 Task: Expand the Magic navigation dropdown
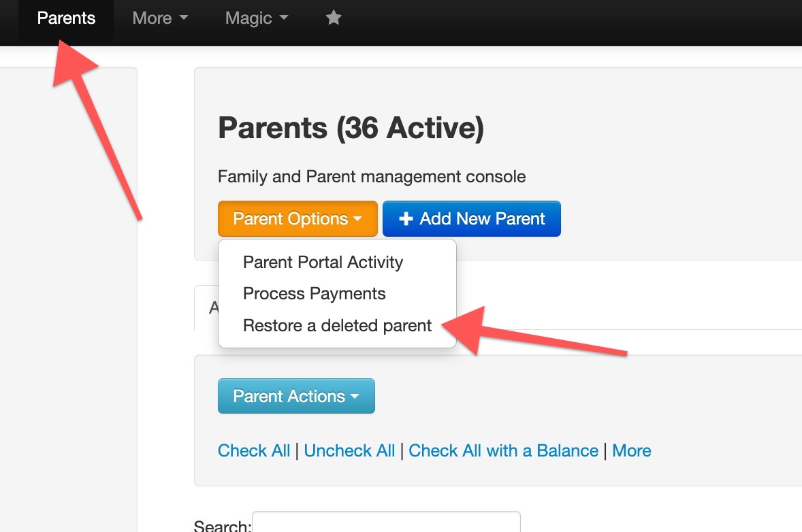(x=257, y=18)
